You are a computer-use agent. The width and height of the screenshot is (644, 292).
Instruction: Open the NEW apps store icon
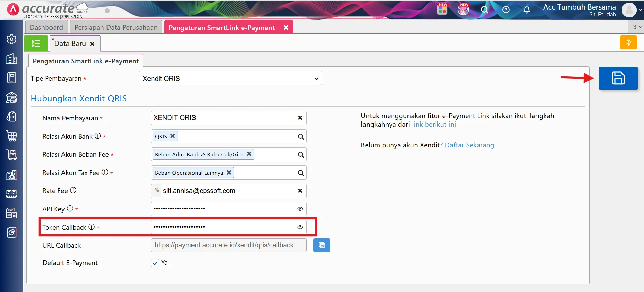click(442, 9)
